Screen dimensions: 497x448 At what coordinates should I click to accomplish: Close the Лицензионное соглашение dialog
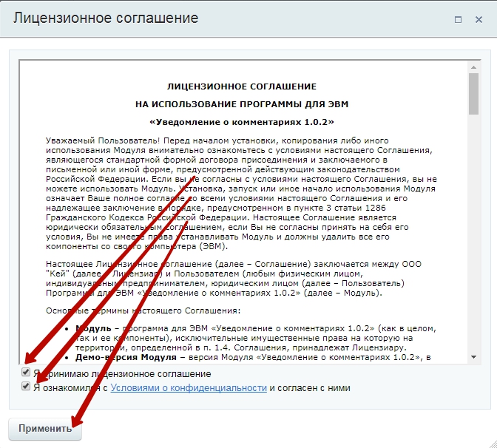tap(479, 18)
